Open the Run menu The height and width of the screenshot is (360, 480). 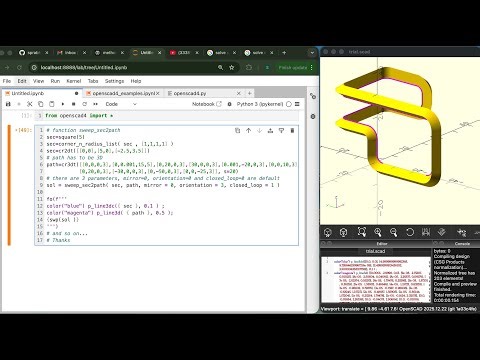point(55,81)
